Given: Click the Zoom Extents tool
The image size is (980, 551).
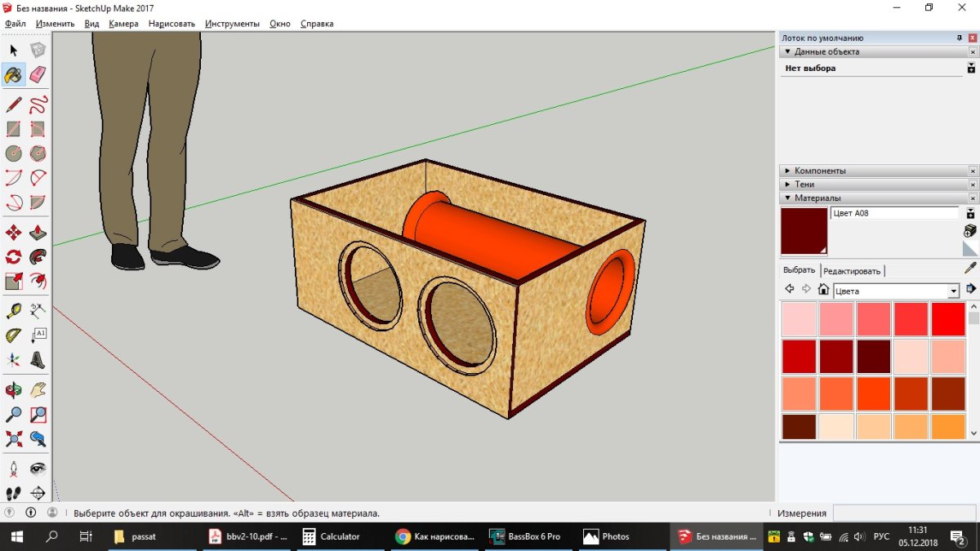Looking at the screenshot, I should pyautogui.click(x=13, y=439).
